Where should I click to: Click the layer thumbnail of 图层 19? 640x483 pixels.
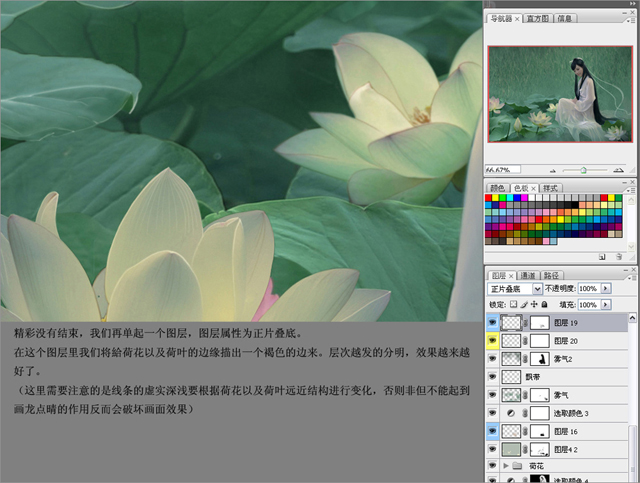click(x=511, y=323)
